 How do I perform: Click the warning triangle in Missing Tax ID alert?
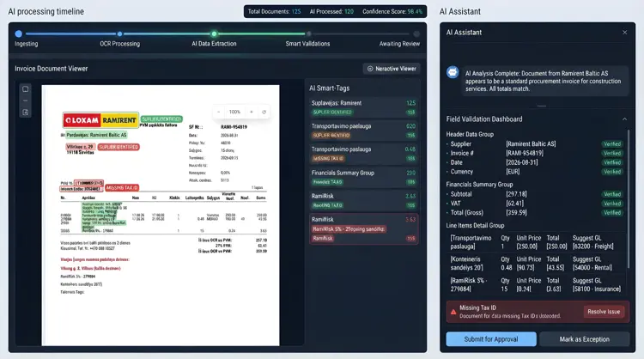[x=453, y=312]
